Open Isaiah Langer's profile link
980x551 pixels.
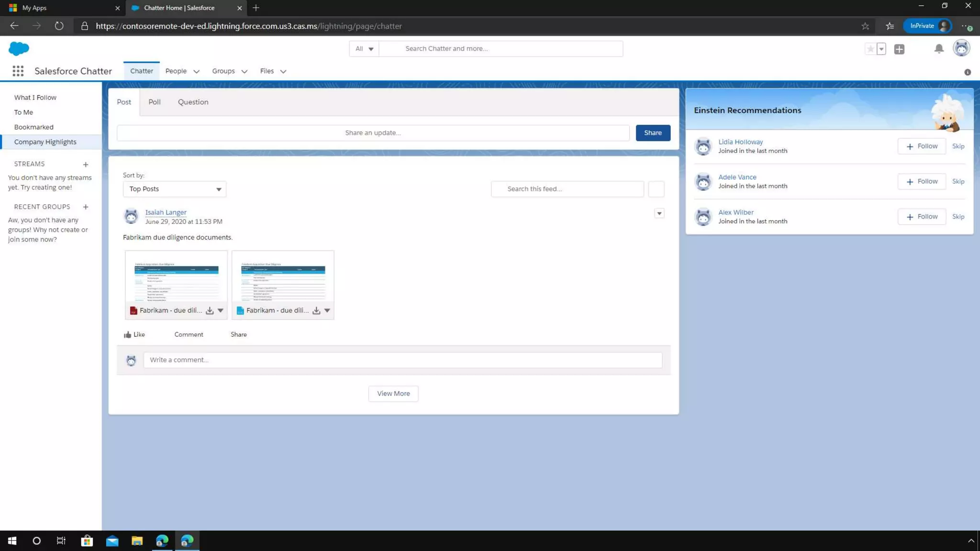point(166,212)
